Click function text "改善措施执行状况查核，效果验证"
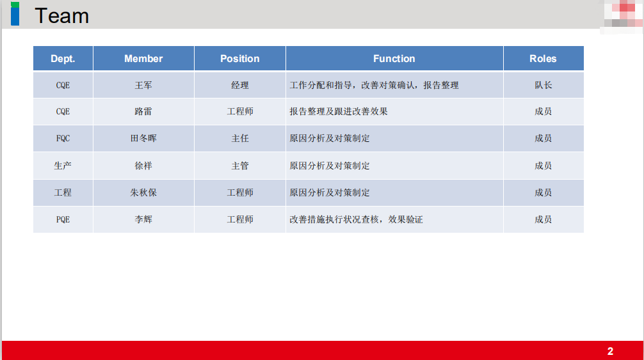The image size is (644, 360). [x=356, y=220]
